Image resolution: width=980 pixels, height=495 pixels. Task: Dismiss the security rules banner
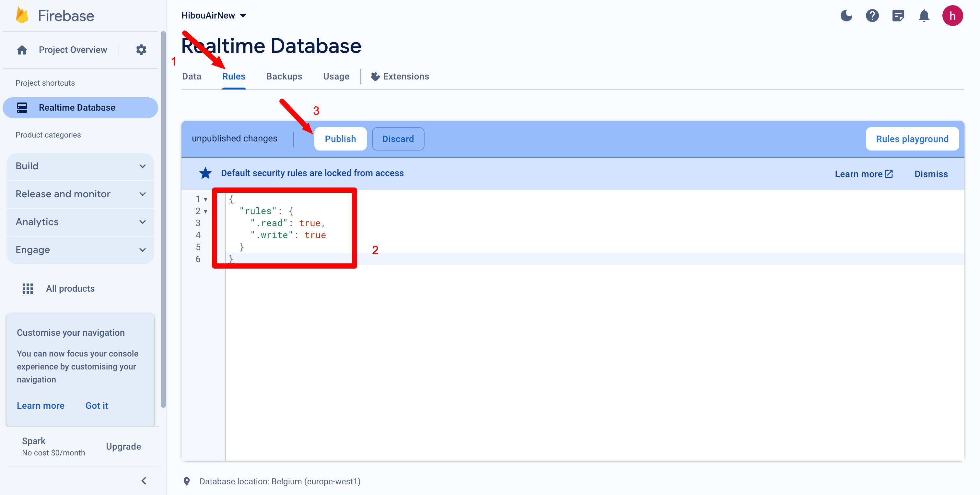tap(931, 174)
